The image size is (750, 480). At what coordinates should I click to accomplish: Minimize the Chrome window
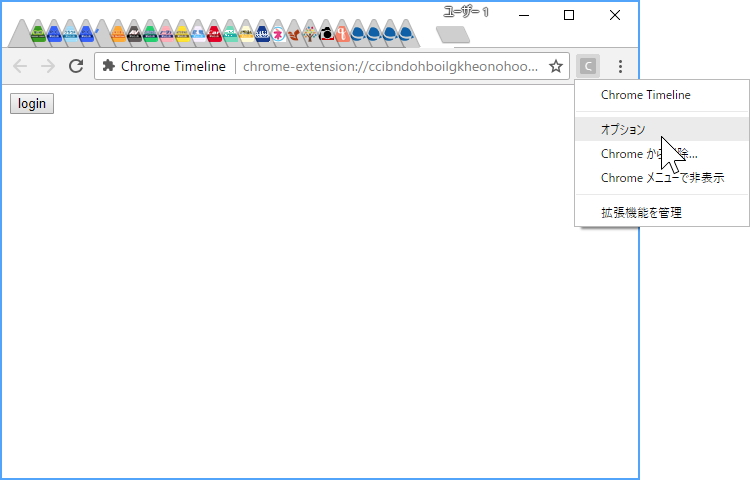pyautogui.click(x=524, y=15)
